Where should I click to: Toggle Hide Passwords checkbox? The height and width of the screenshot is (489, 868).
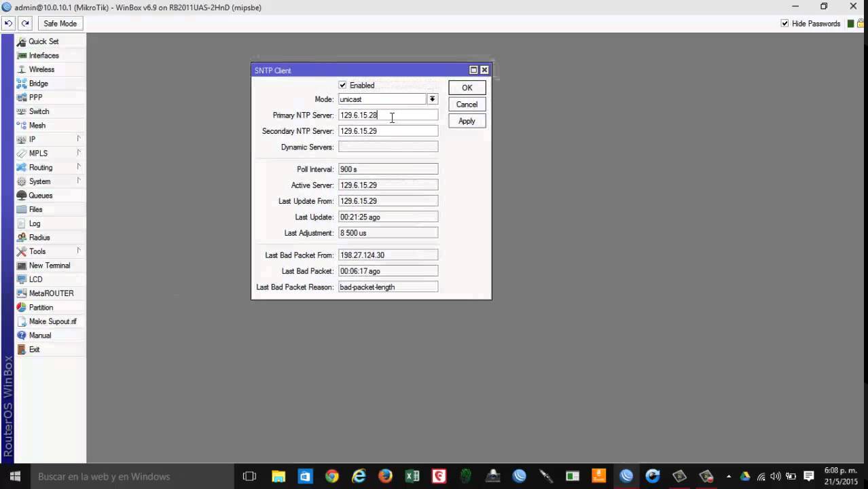coord(785,23)
